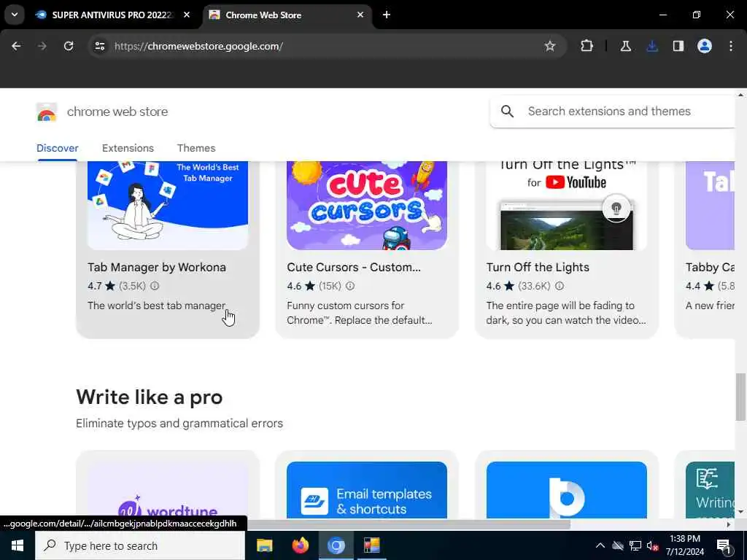Screen dimensions: 747x560
Task: Open the wordtune extension card
Action: (x=168, y=485)
